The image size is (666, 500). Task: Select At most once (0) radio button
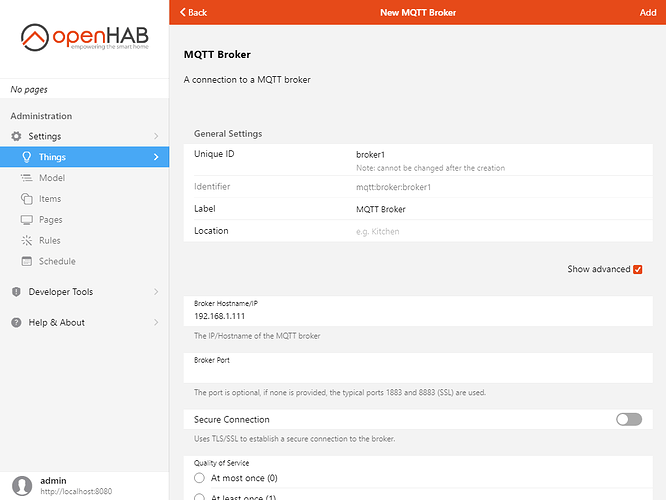(x=200, y=479)
